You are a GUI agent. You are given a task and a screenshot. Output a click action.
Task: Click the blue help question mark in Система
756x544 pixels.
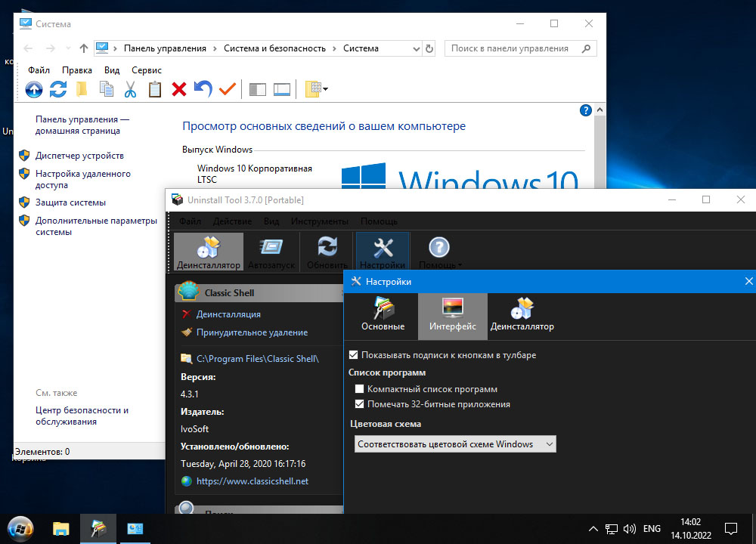point(585,110)
